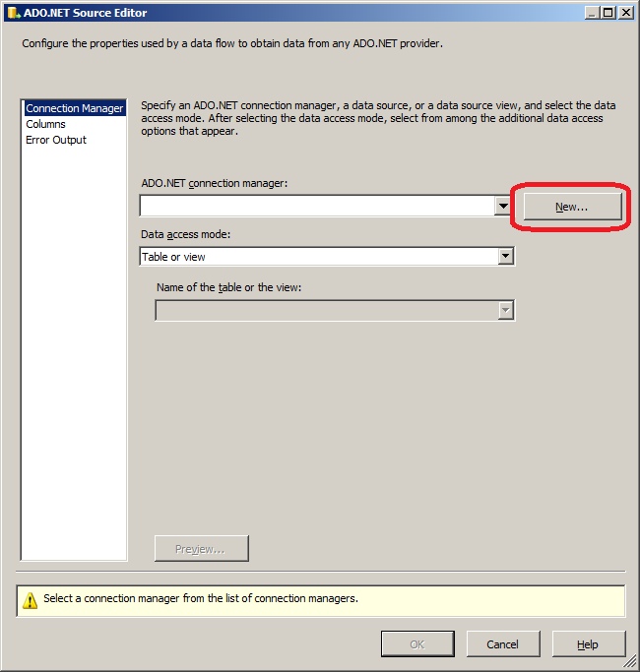Select the Connection Manager page

tap(74, 108)
